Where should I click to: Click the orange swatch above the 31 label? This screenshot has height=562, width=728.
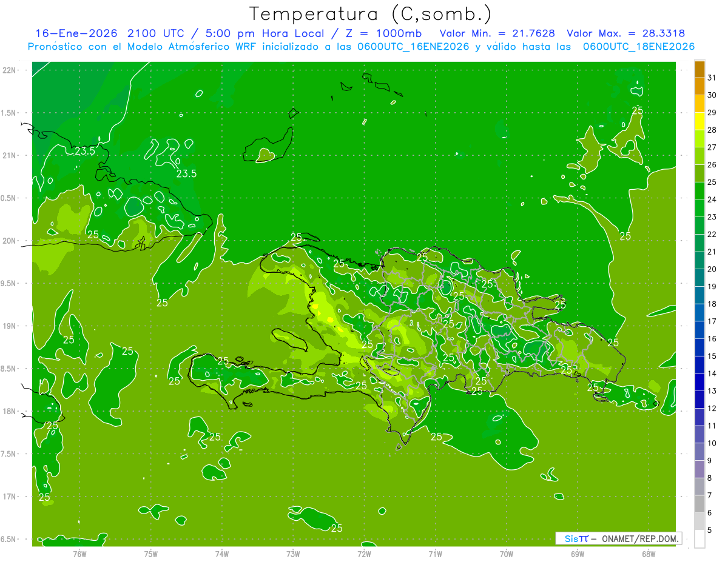pyautogui.click(x=699, y=69)
